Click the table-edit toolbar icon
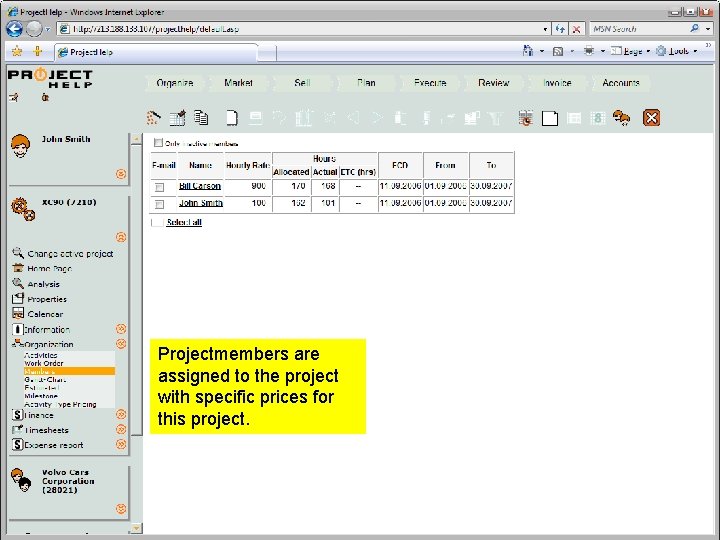Image resolution: width=720 pixels, height=540 pixels. [x=178, y=118]
